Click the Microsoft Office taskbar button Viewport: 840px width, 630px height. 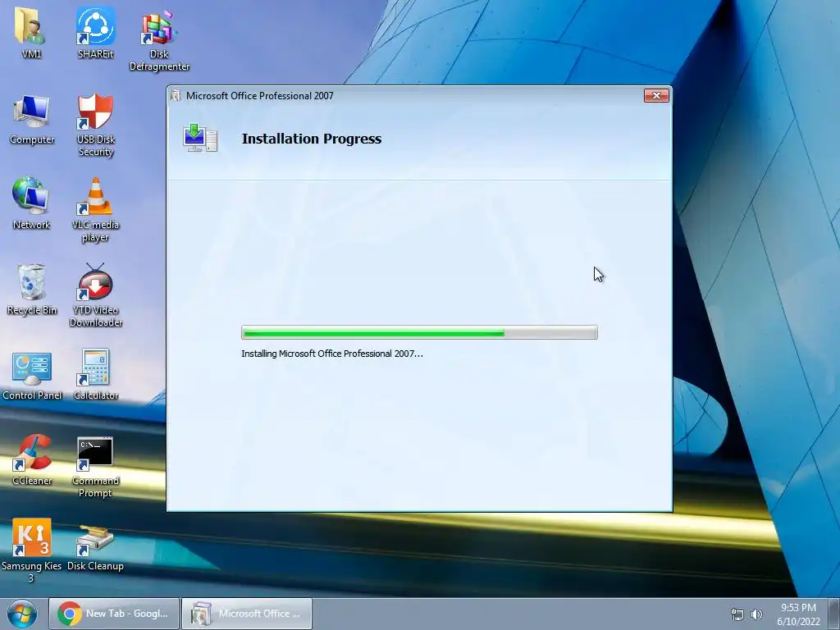tap(247, 614)
